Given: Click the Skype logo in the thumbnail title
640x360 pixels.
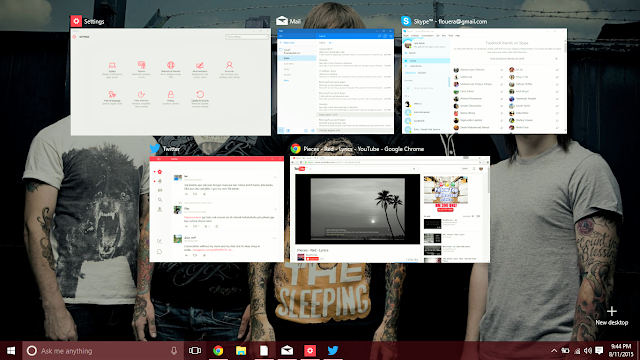Looking at the screenshot, I should point(406,21).
